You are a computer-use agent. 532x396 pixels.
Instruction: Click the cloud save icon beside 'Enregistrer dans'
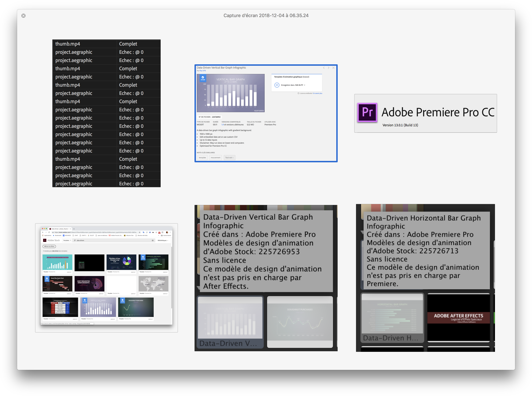[x=277, y=85]
